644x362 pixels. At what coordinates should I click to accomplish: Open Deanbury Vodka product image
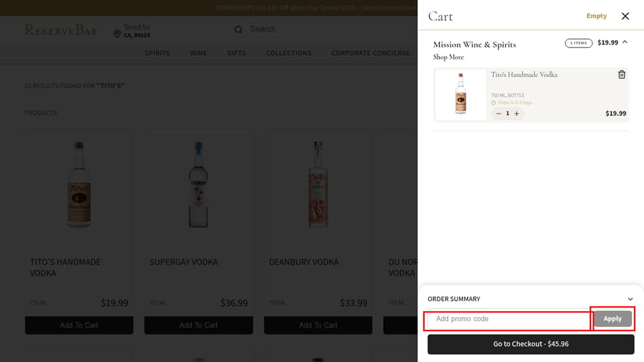tap(318, 184)
